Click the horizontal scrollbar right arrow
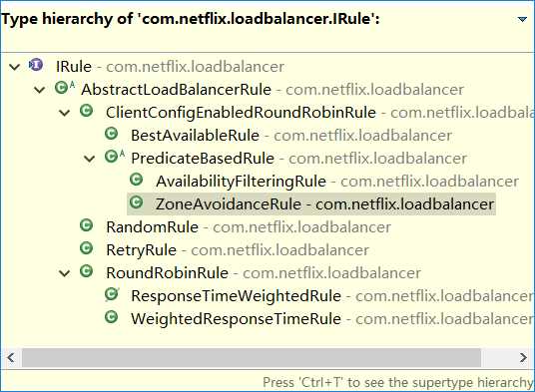The height and width of the screenshot is (392, 535). pos(523,357)
